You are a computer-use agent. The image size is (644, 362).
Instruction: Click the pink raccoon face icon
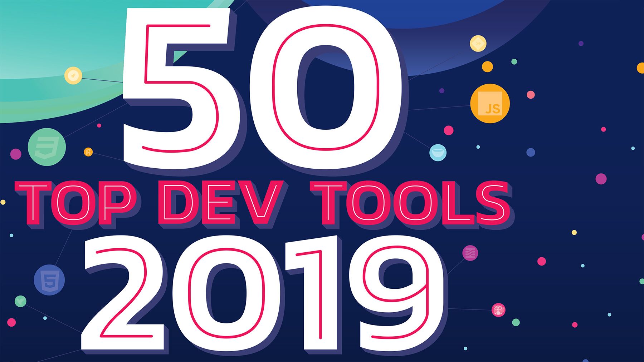tap(499, 309)
